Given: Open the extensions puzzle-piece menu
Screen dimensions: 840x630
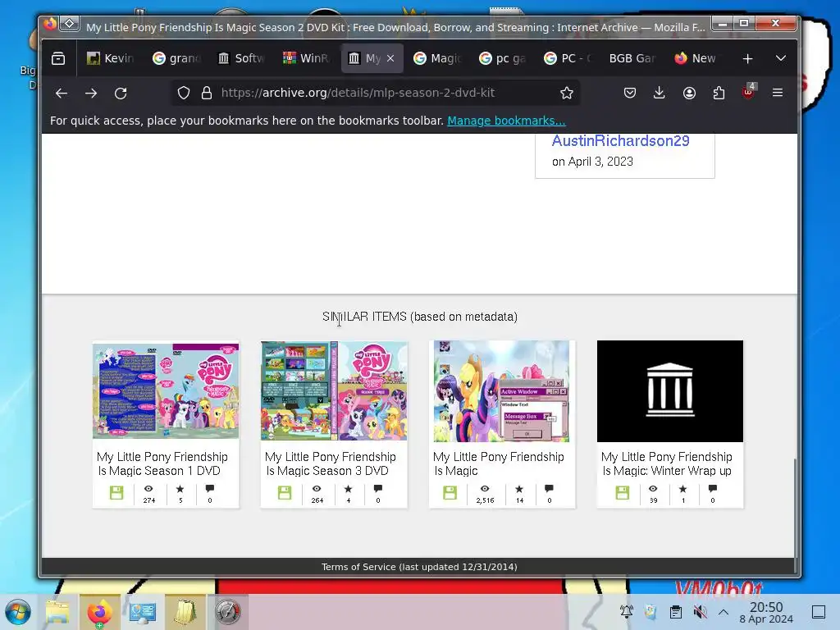Looking at the screenshot, I should click(719, 94).
